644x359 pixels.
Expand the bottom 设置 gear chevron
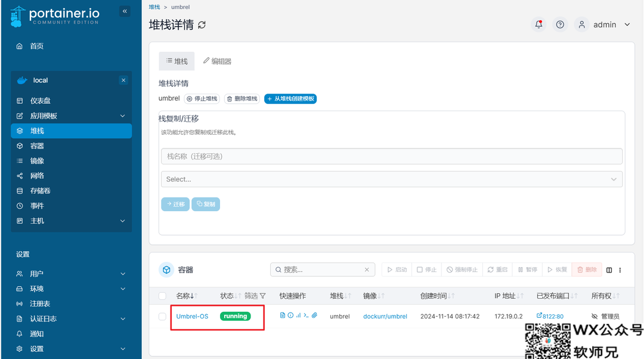coord(122,349)
